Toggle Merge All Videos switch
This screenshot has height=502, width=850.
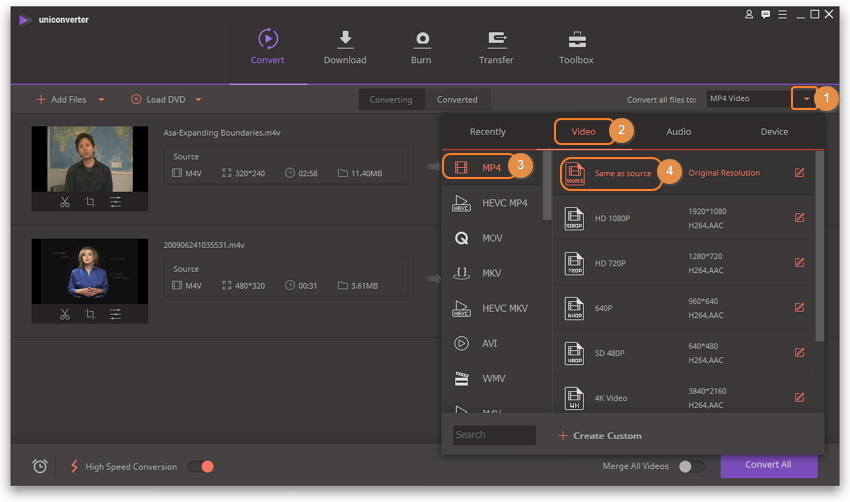691,466
